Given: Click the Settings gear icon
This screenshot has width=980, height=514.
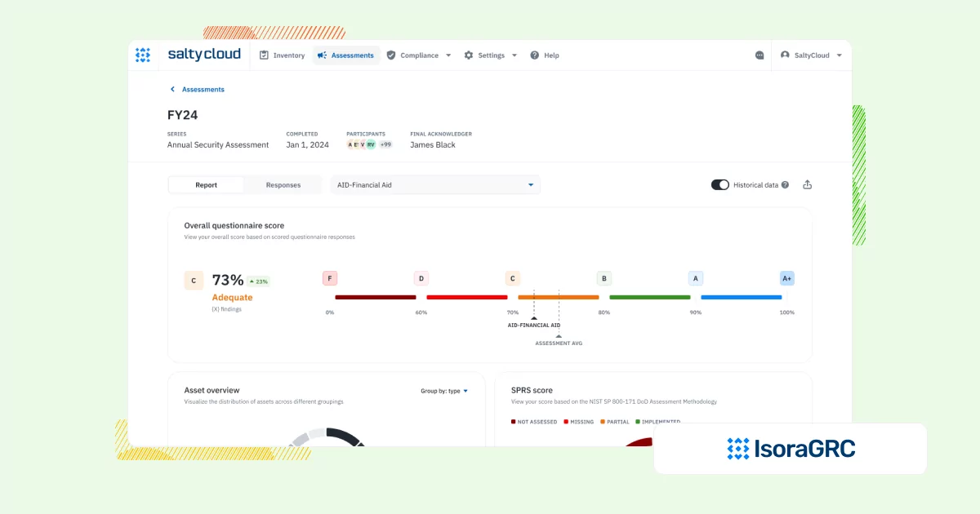Looking at the screenshot, I should [469, 55].
